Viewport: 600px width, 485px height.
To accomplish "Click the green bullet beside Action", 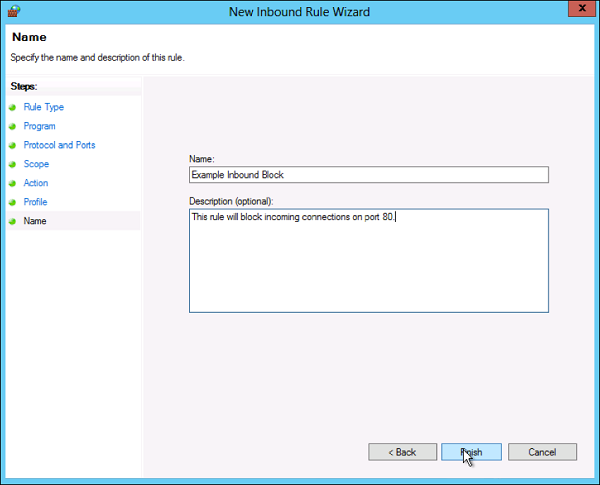I will pyautogui.click(x=13, y=183).
